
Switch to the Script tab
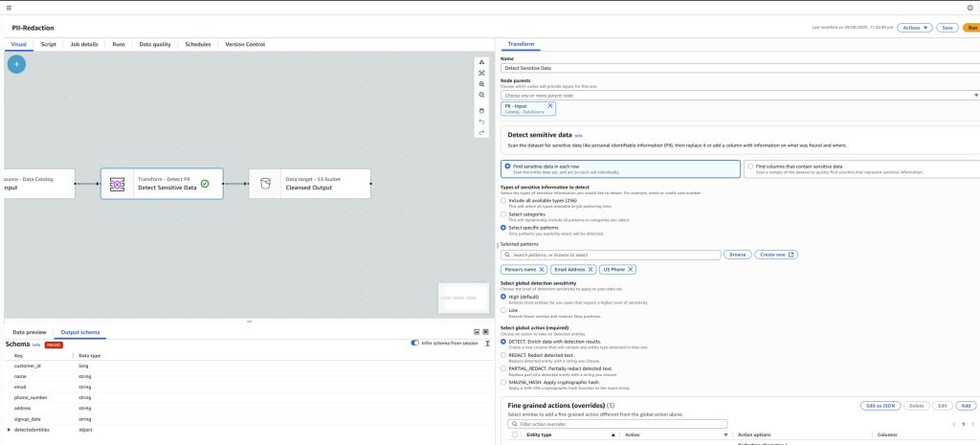point(48,44)
